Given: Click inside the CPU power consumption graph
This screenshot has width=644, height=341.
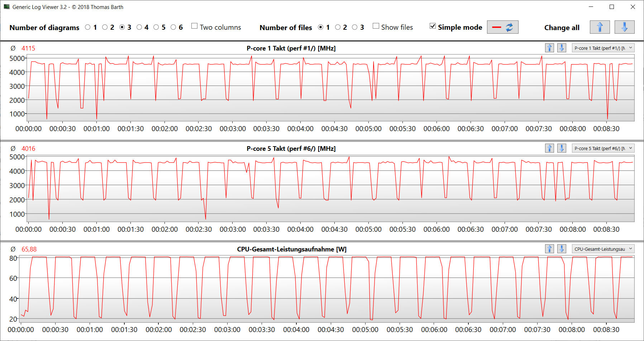Looking at the screenshot, I should point(326,289).
